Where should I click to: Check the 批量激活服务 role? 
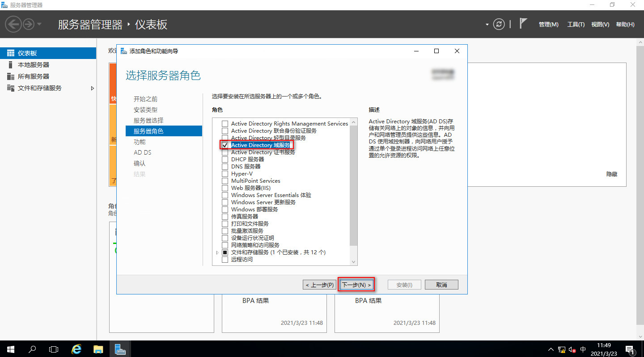click(x=225, y=231)
